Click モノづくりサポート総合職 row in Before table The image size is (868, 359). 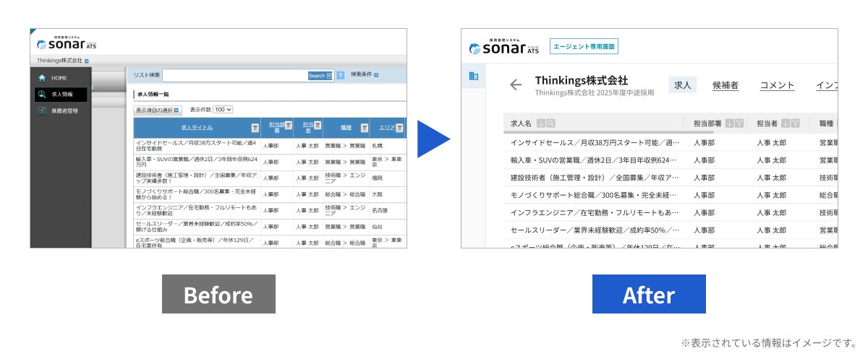pos(270,194)
